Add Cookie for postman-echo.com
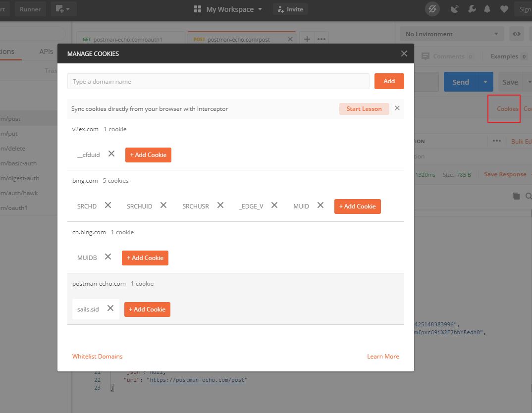Screen dimensions: 532x413 [147, 310]
